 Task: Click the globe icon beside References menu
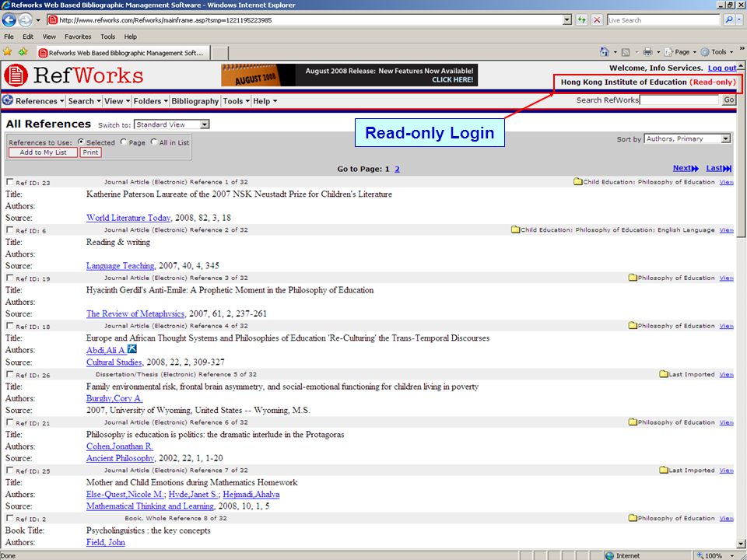tap(8, 100)
